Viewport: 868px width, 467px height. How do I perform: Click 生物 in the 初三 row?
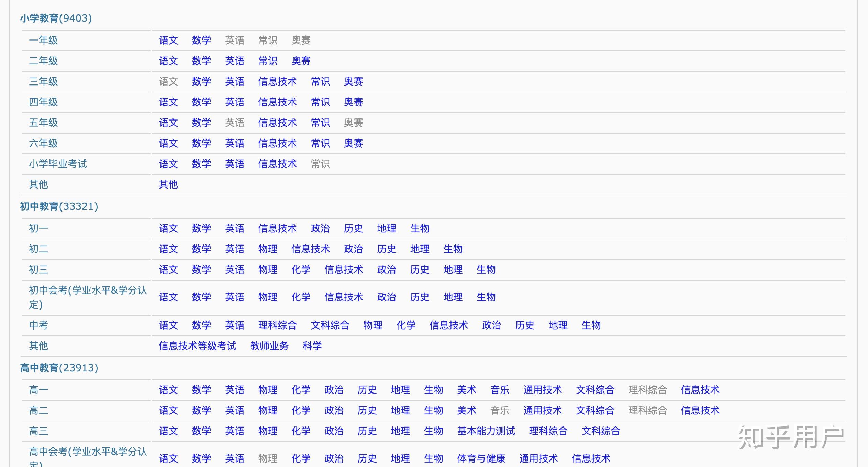tap(486, 270)
